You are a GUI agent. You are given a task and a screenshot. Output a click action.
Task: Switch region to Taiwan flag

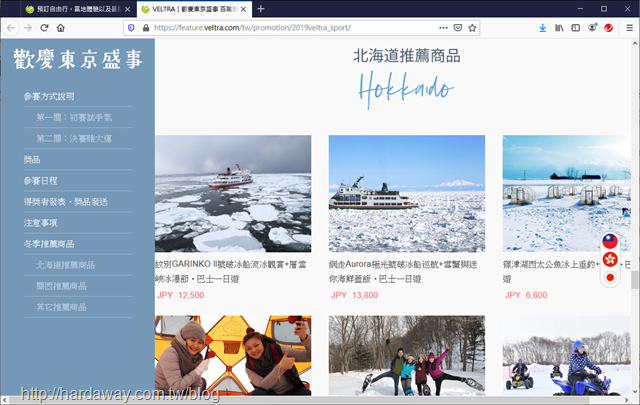[610, 241]
